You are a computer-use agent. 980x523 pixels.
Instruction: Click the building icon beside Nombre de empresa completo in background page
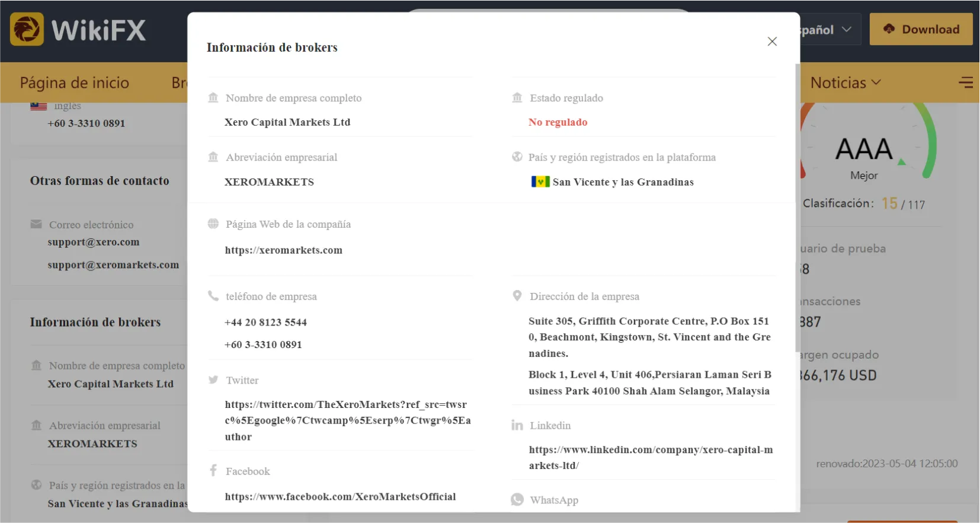click(36, 365)
